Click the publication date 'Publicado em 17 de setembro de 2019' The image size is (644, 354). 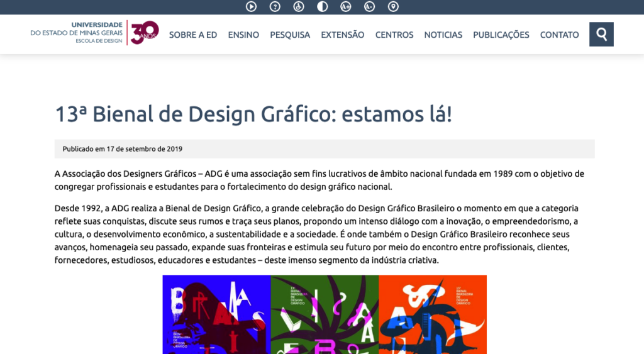click(123, 149)
